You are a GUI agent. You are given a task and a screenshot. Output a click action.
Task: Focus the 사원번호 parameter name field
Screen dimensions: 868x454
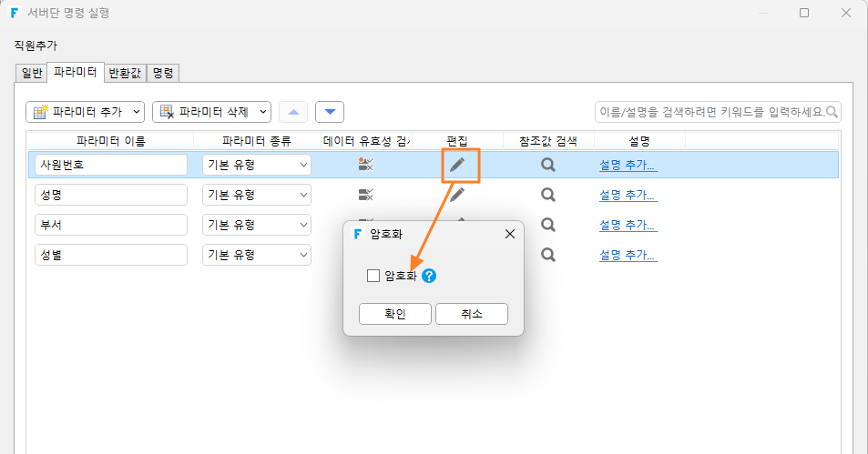coord(111,165)
